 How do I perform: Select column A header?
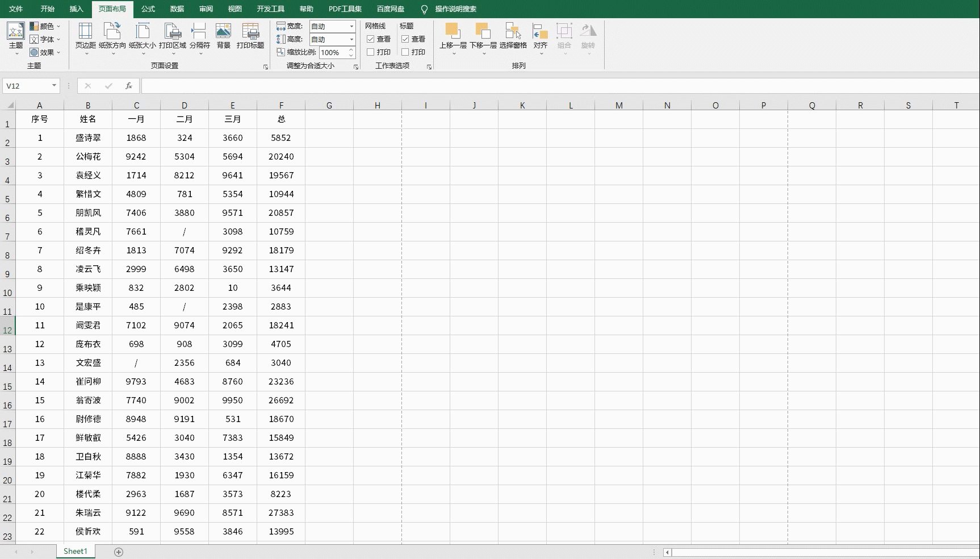point(40,105)
